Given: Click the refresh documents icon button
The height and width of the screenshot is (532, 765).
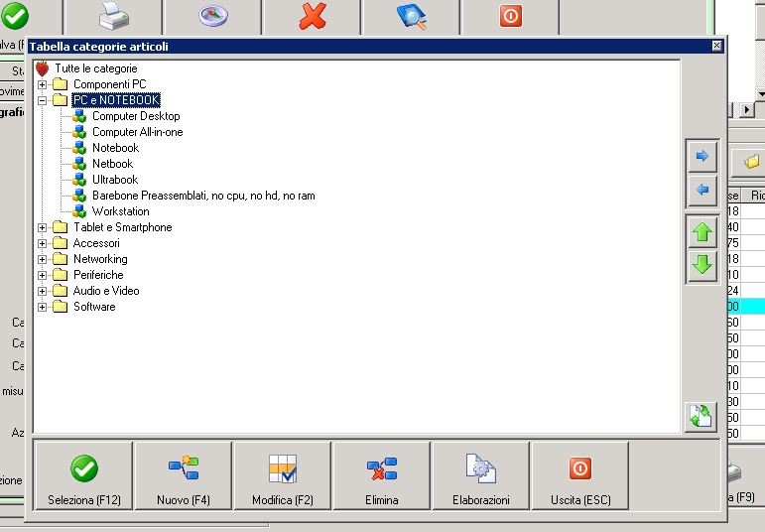Looking at the screenshot, I should (x=701, y=417).
